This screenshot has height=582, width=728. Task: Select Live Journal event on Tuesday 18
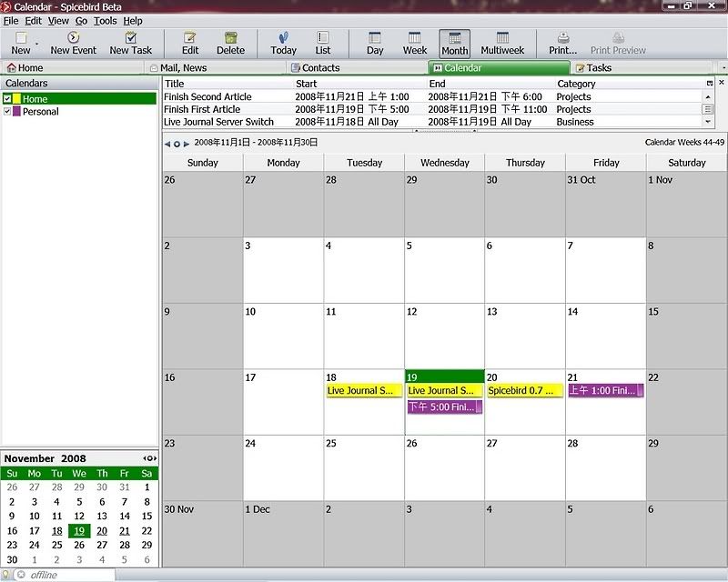point(364,391)
